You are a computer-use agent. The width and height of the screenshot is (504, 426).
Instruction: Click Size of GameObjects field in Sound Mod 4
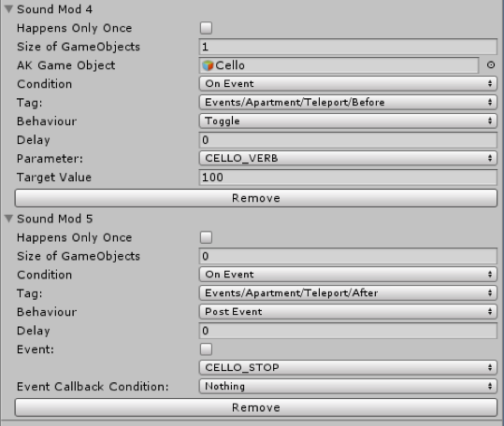pos(348,47)
